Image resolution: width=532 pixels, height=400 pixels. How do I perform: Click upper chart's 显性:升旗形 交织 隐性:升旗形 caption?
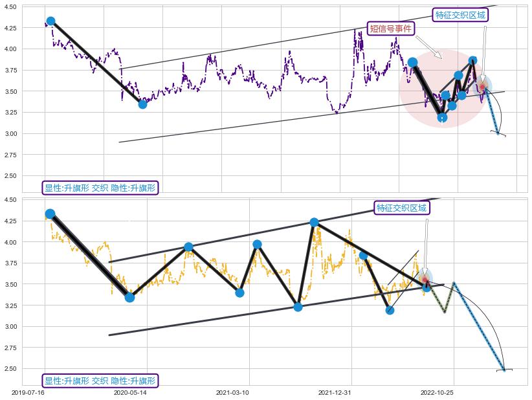tap(100, 188)
